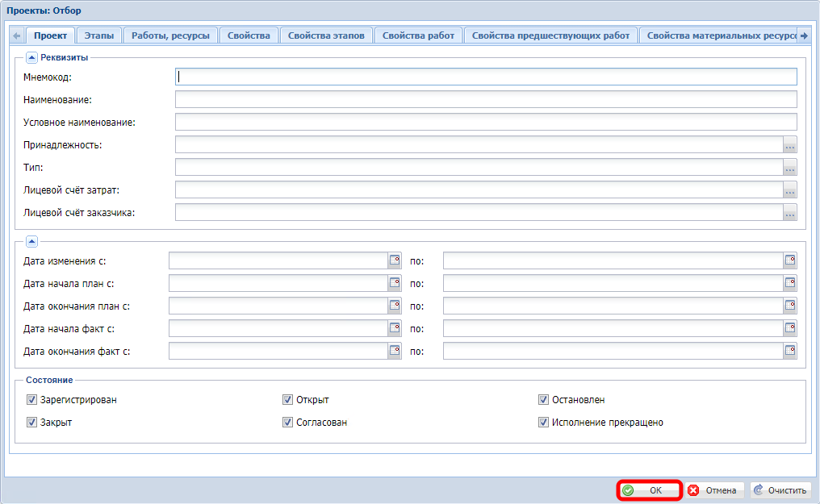The height and width of the screenshot is (504, 820).
Task: Open the Свойства работ tab
Action: pos(419,35)
